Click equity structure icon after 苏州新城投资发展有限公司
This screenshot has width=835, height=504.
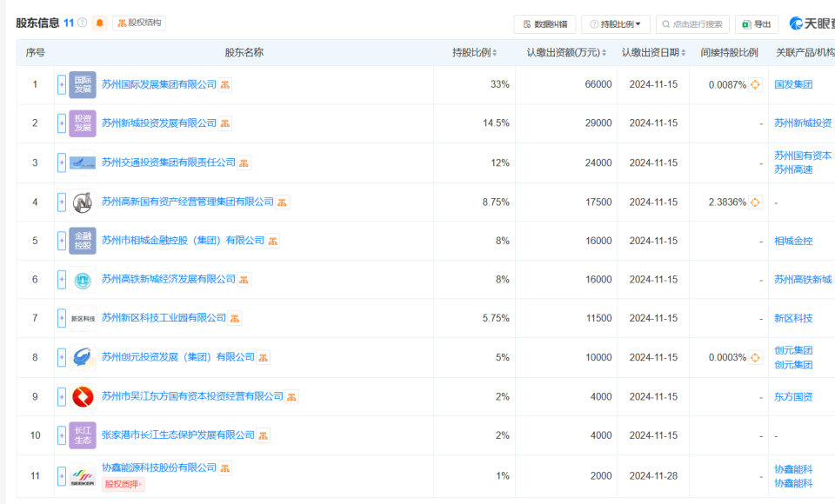[225, 124]
